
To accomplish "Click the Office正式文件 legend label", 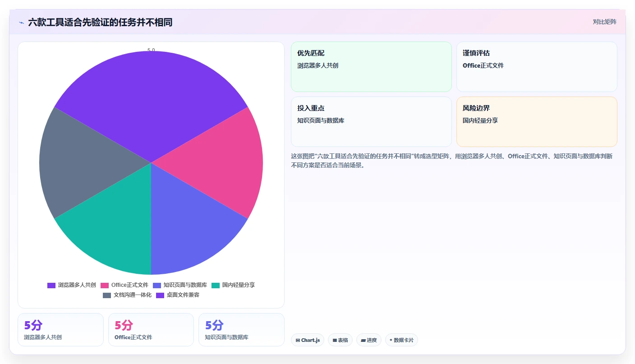I will [130, 285].
